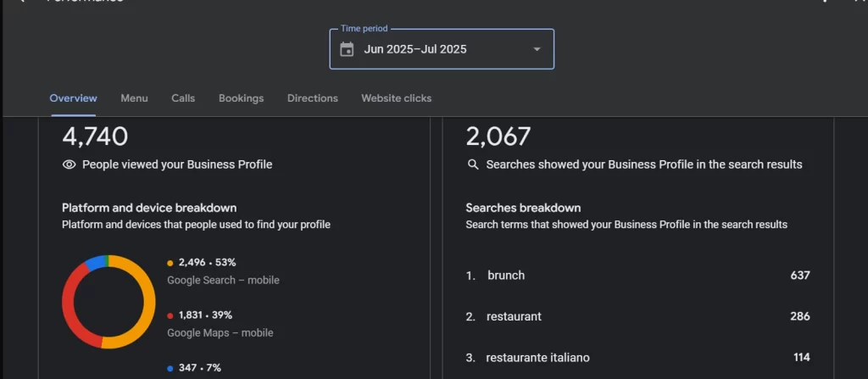This screenshot has height=379, width=868.
Task: Click the 'brunch' search term row
Action: (506, 276)
